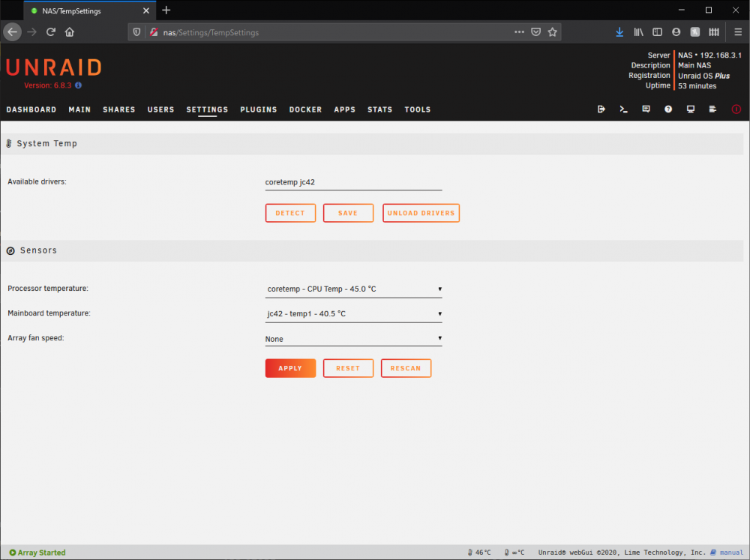Click the Save drivers button
This screenshot has height=560, width=750.
(348, 213)
